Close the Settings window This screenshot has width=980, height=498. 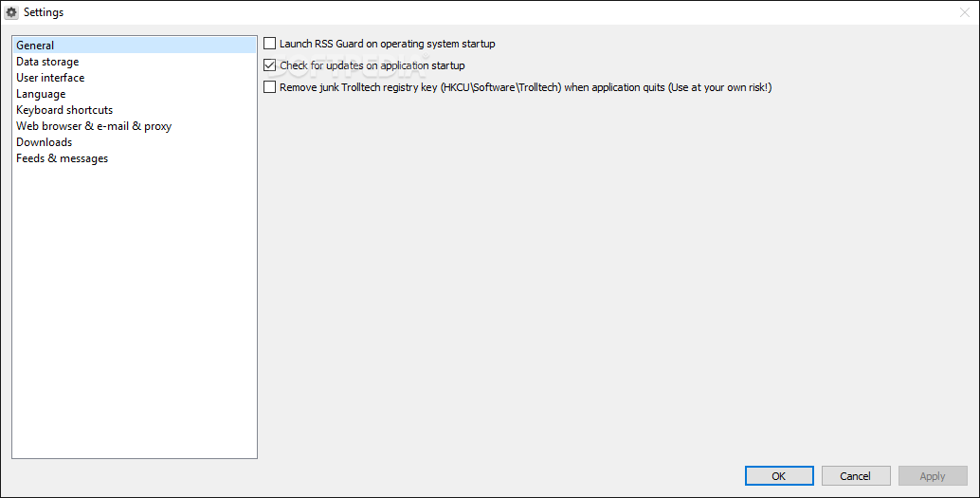[x=965, y=12]
